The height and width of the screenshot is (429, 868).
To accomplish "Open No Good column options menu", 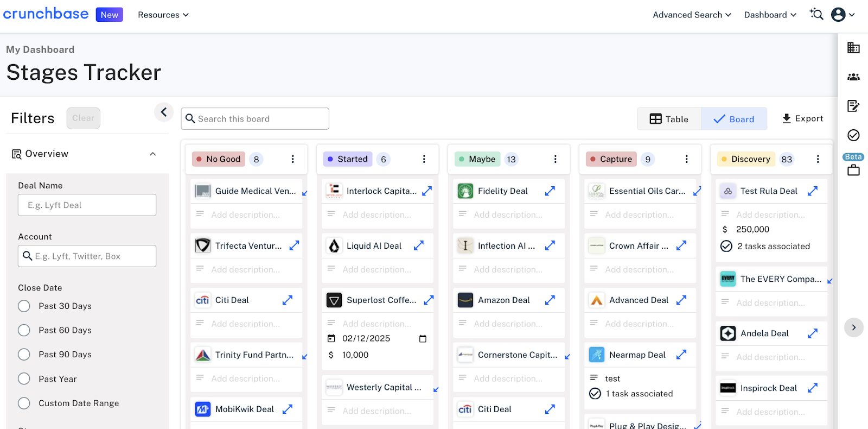I will tap(293, 159).
